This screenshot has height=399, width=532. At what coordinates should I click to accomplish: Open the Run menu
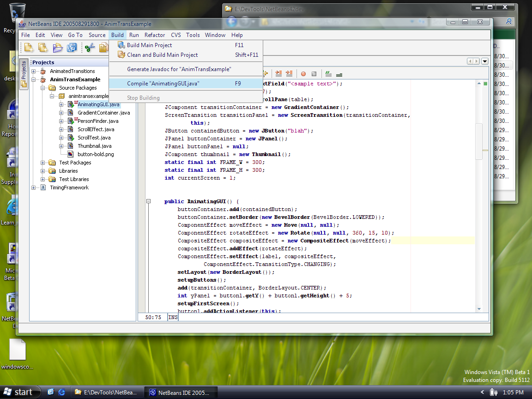pyautogui.click(x=134, y=35)
